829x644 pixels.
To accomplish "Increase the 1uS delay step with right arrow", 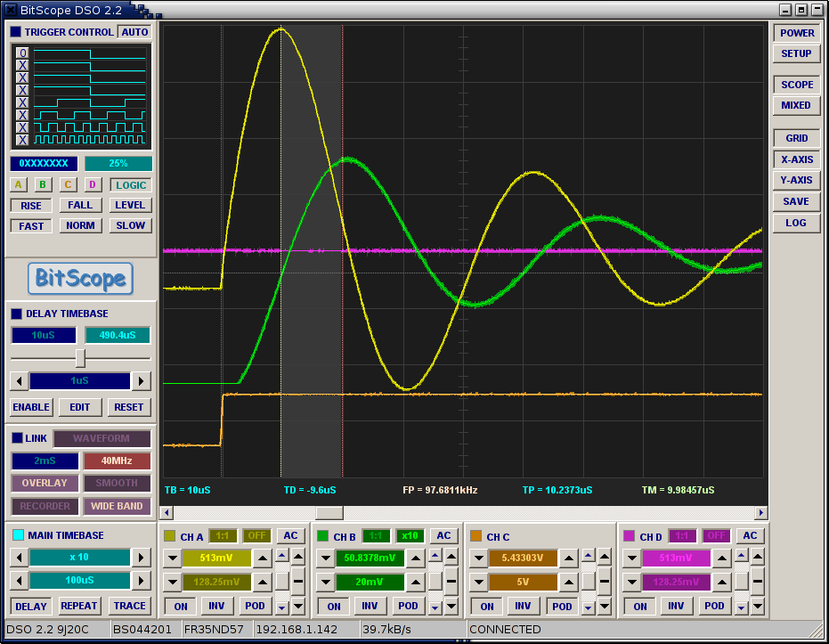I will click(x=141, y=380).
